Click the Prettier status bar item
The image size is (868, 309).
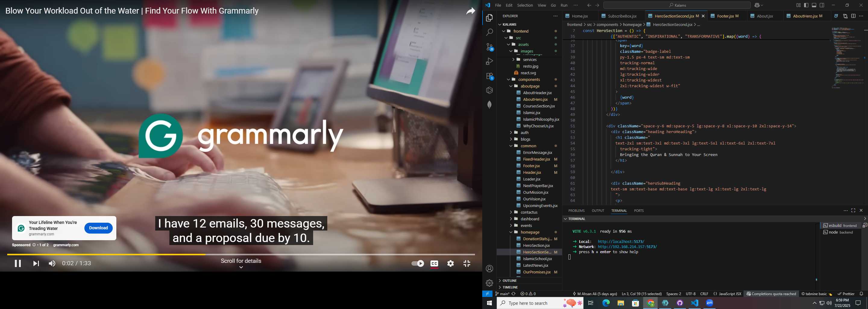pos(846,294)
